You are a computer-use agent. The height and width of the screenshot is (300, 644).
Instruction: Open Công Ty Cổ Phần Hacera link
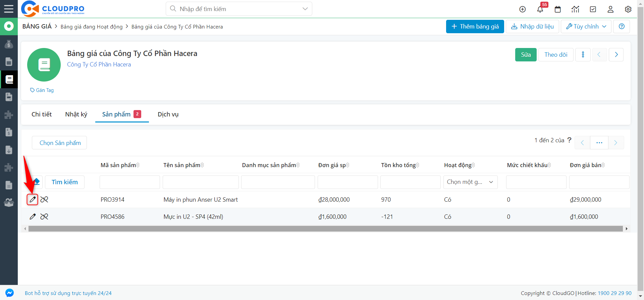point(99,64)
